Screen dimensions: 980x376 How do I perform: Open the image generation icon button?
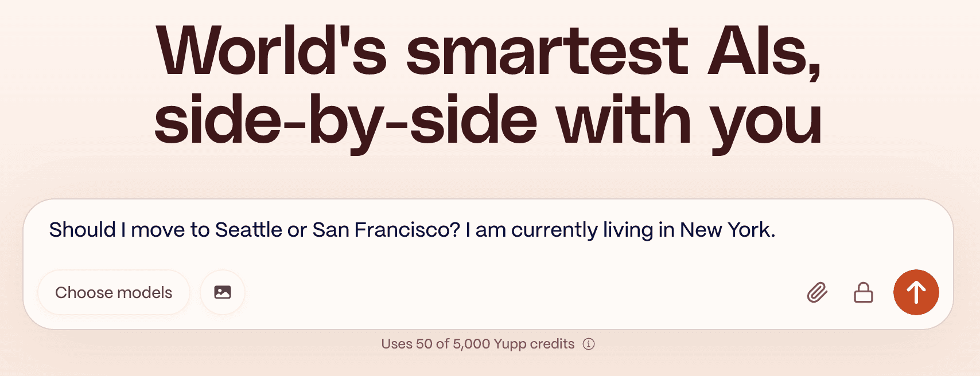coord(223,292)
